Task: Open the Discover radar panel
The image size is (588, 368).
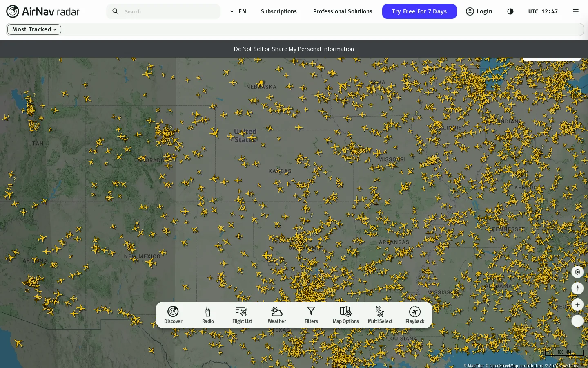Action: click(x=173, y=315)
